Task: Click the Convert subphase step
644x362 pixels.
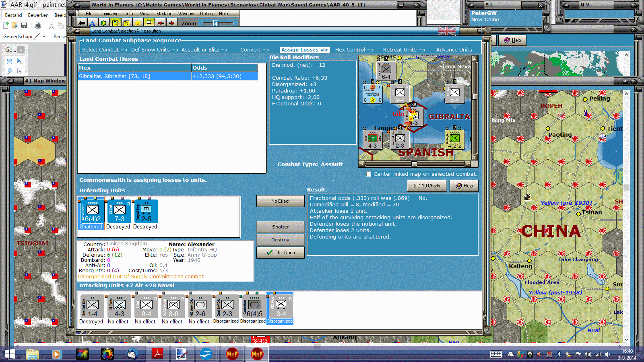Action: (254, 50)
